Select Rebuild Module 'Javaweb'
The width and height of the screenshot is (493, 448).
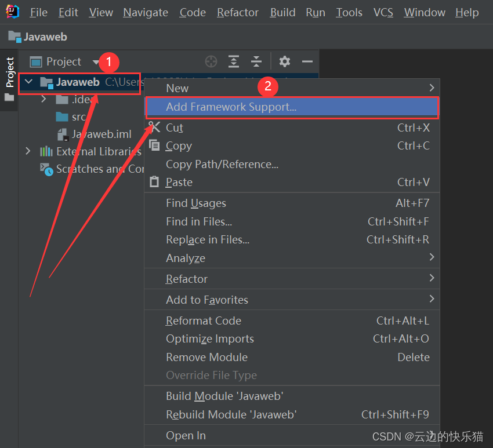[x=292, y=414]
